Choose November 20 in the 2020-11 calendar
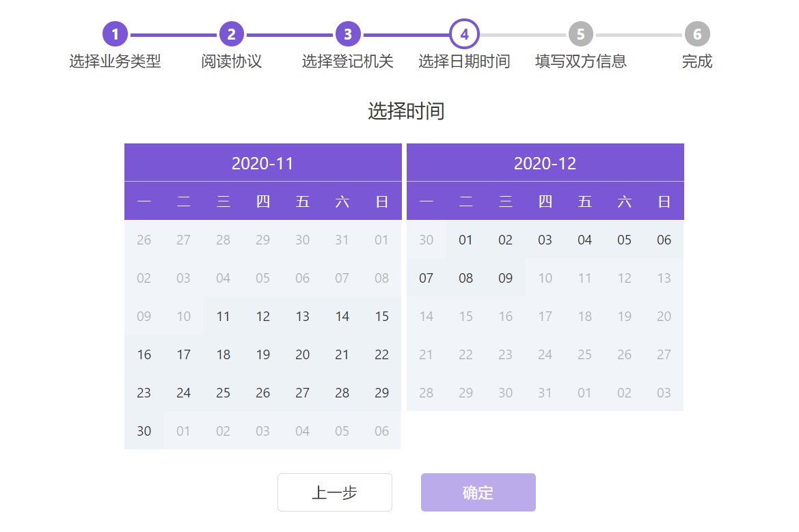799x532 pixels. pos(302,354)
